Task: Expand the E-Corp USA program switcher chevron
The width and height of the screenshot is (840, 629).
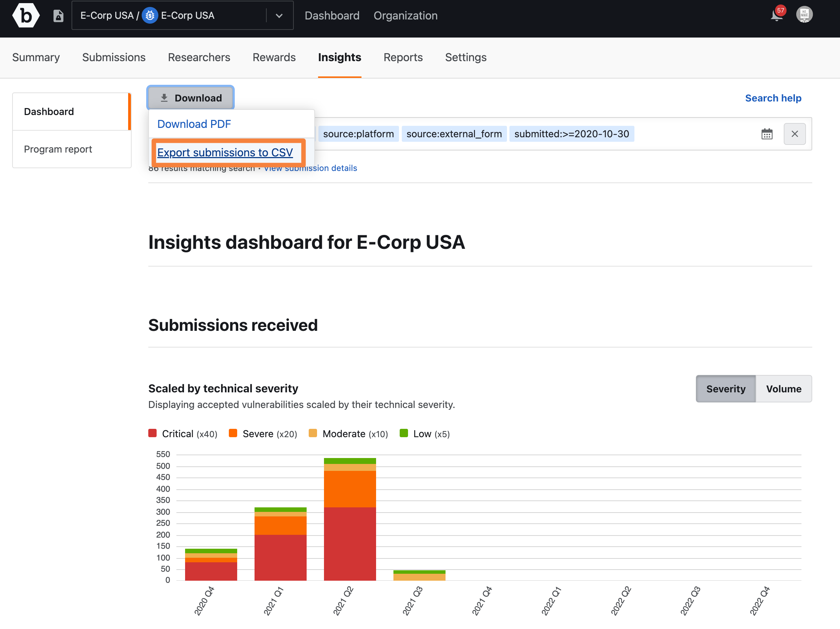Action: (279, 16)
